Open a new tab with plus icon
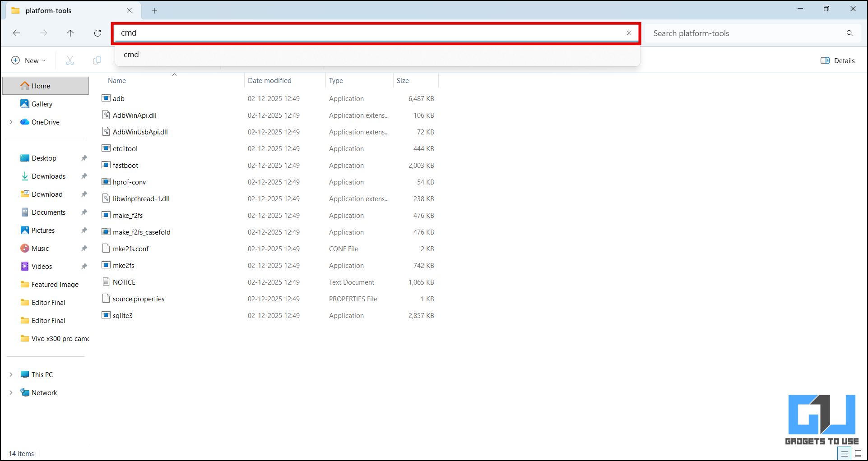The width and height of the screenshot is (868, 461). pos(154,11)
